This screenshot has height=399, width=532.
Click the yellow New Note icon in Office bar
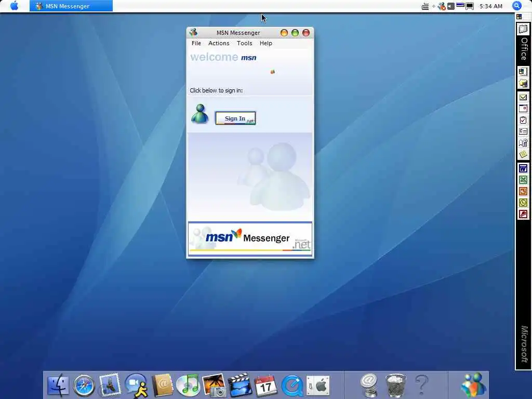pos(523,155)
